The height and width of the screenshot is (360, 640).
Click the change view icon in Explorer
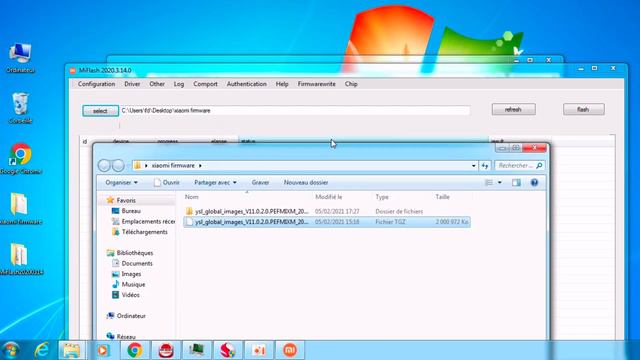489,182
